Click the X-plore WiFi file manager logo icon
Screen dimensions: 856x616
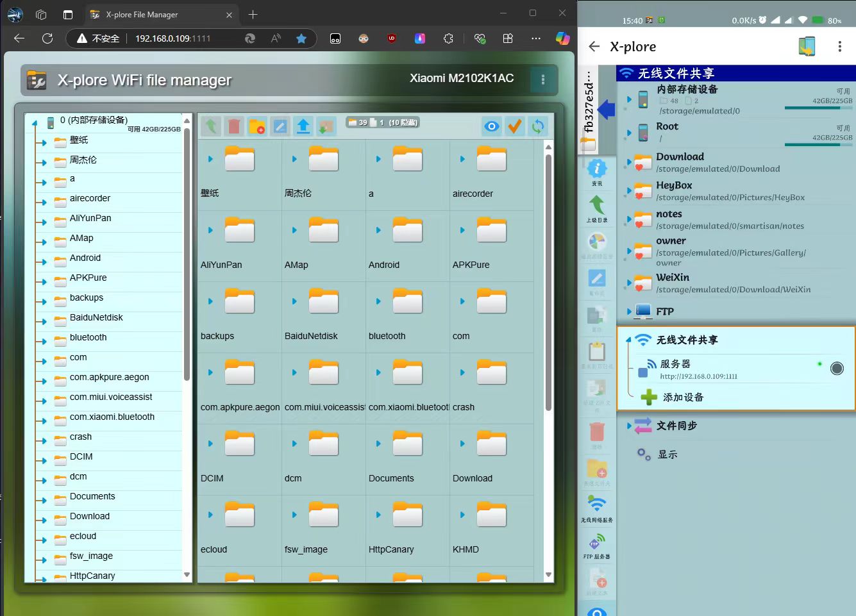tap(37, 81)
